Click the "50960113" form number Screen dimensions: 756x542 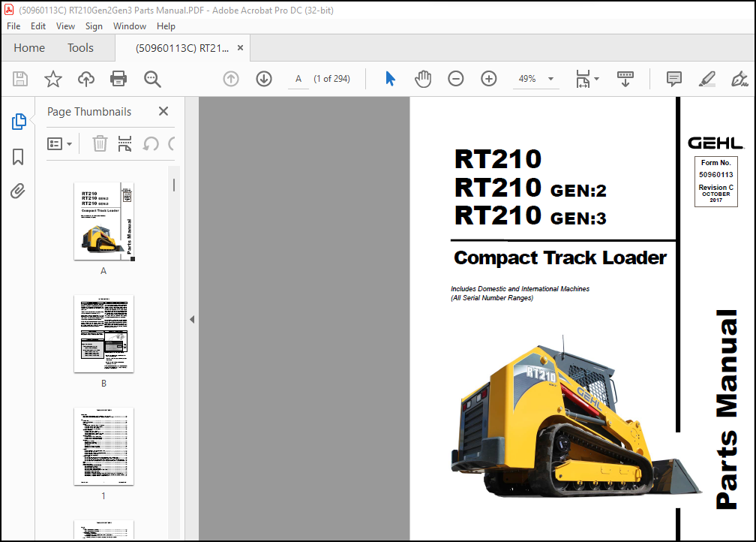click(x=716, y=175)
